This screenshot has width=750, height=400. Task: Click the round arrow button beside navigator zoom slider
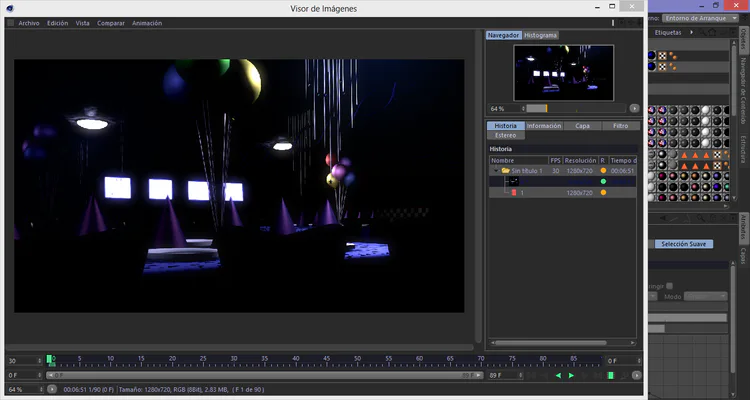634,109
